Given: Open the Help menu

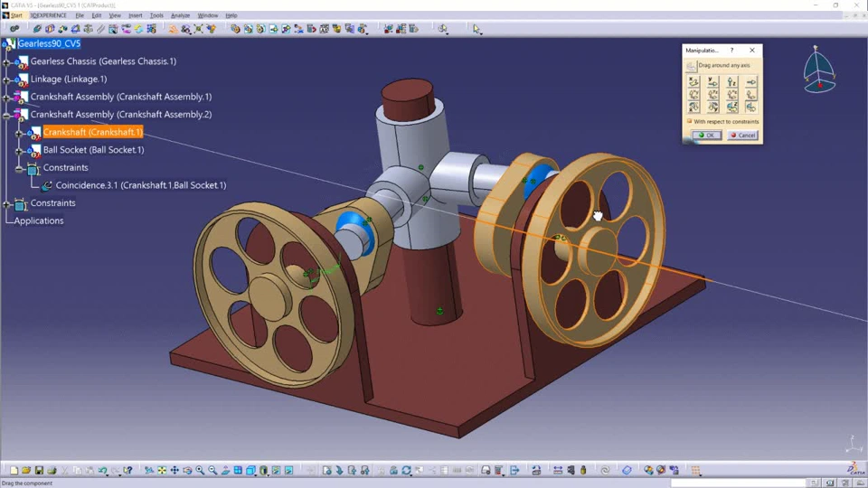Looking at the screenshot, I should (231, 15).
